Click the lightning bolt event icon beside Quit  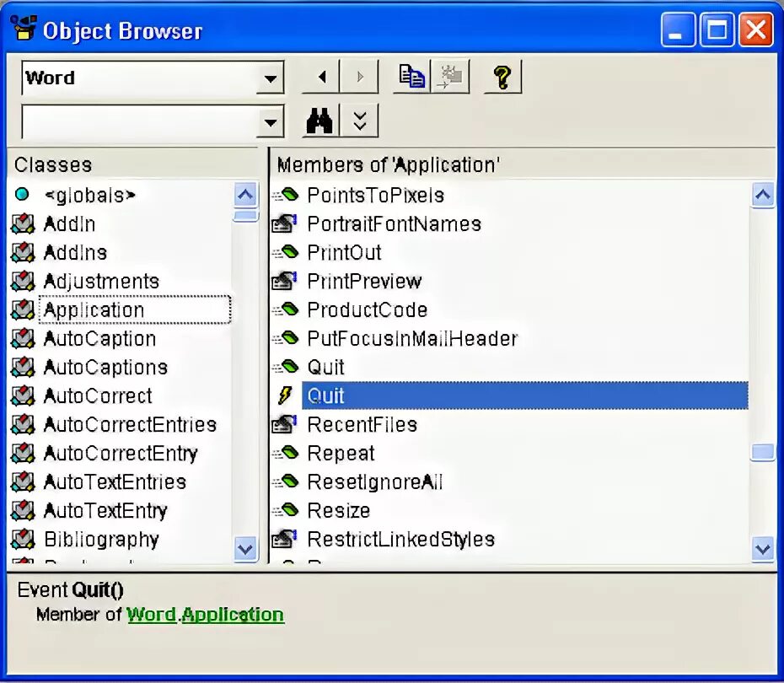pyautogui.click(x=285, y=395)
